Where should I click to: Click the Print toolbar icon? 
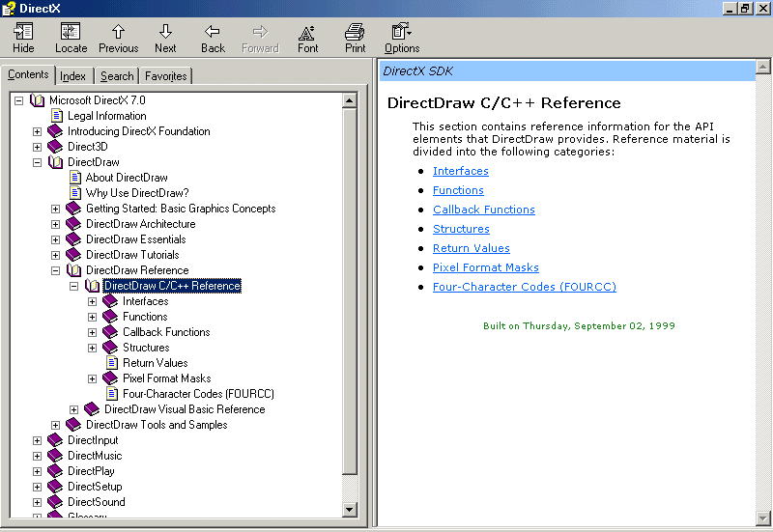coord(355,32)
